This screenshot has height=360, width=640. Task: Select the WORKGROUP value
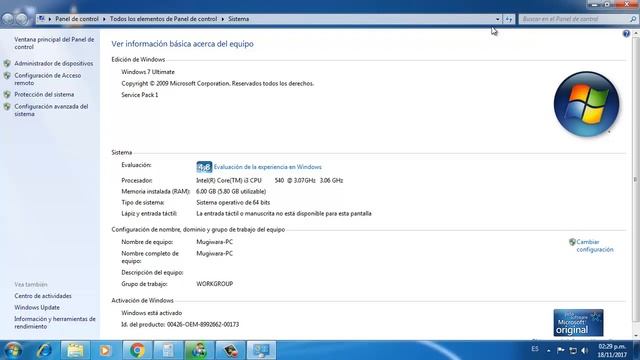click(x=214, y=284)
